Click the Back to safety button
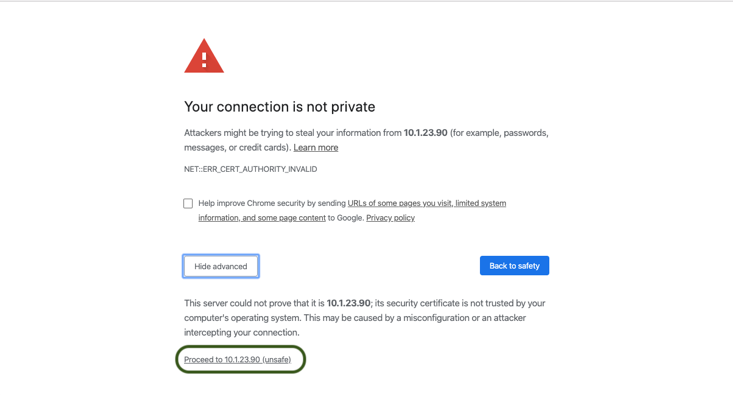 (514, 266)
